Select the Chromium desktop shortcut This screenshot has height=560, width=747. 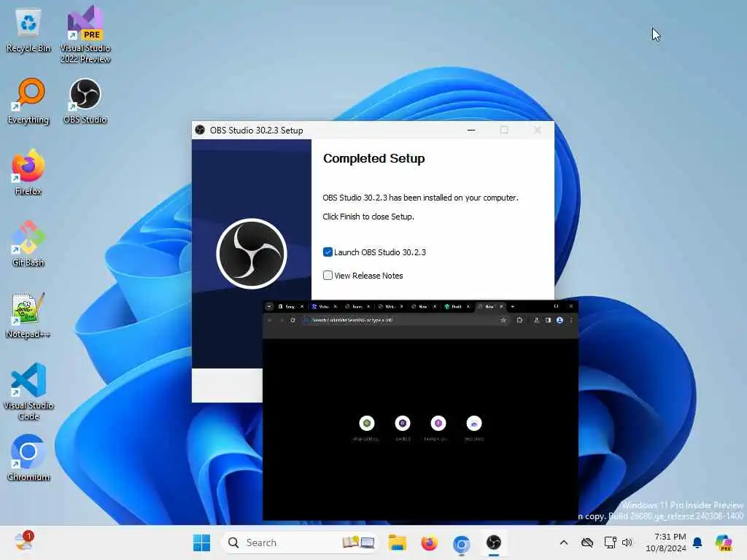pos(28,458)
